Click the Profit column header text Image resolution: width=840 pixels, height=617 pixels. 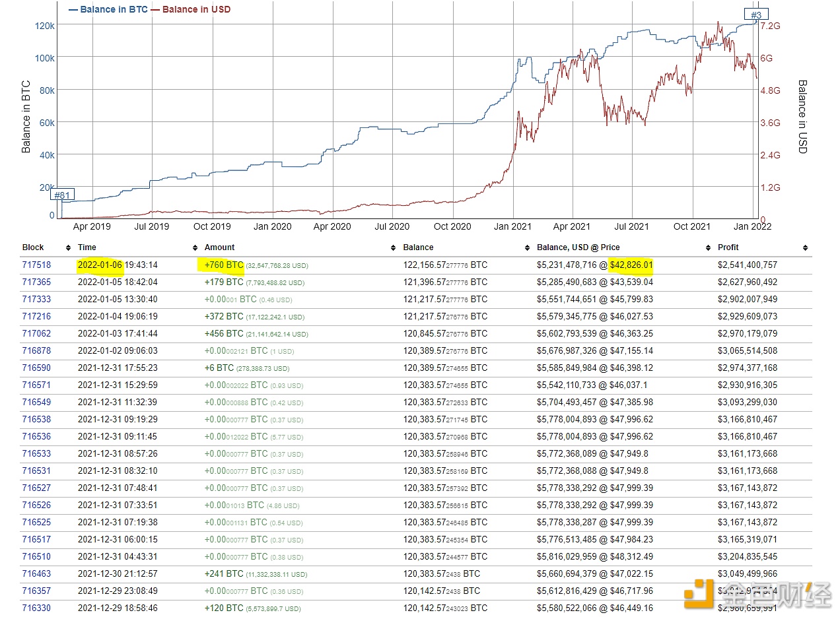point(728,248)
